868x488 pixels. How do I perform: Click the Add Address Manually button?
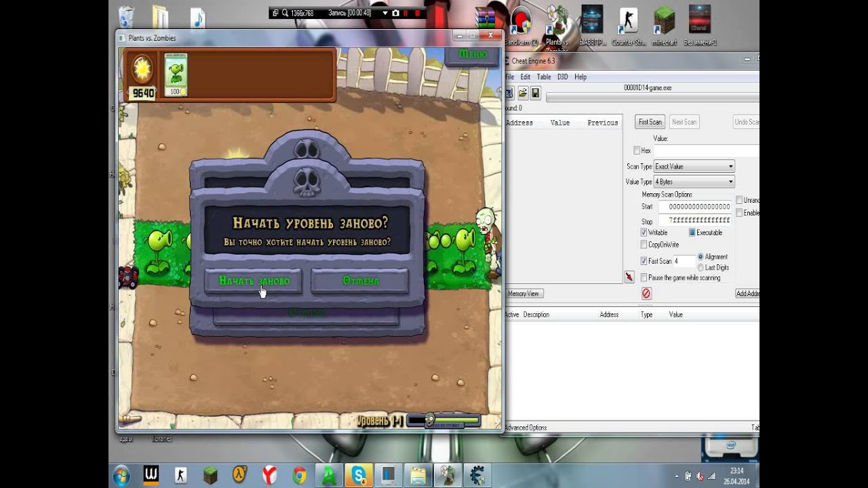coord(747,293)
